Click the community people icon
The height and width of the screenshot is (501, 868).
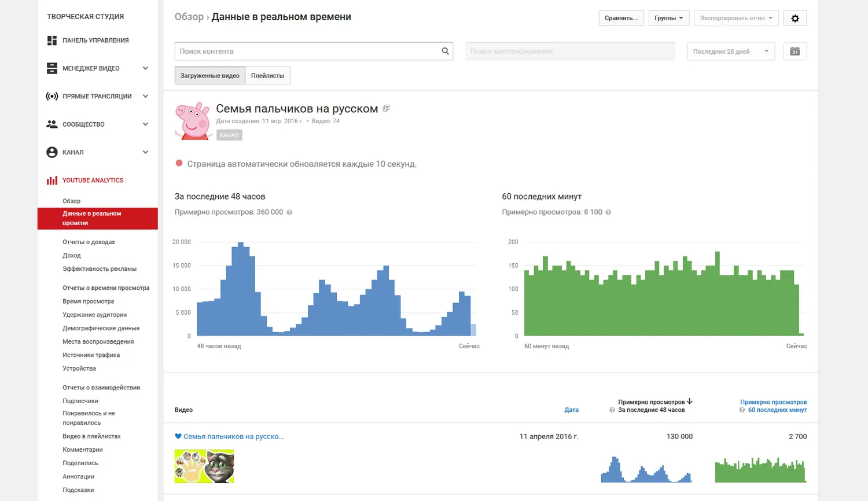point(52,124)
